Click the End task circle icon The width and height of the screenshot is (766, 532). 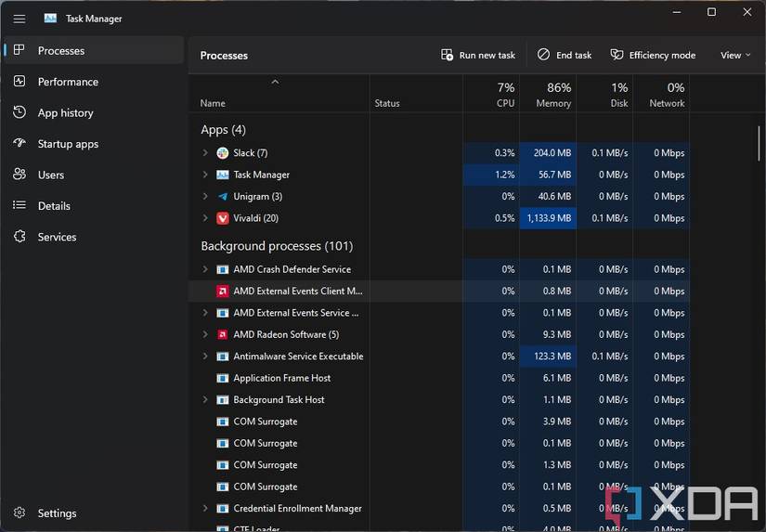point(544,55)
